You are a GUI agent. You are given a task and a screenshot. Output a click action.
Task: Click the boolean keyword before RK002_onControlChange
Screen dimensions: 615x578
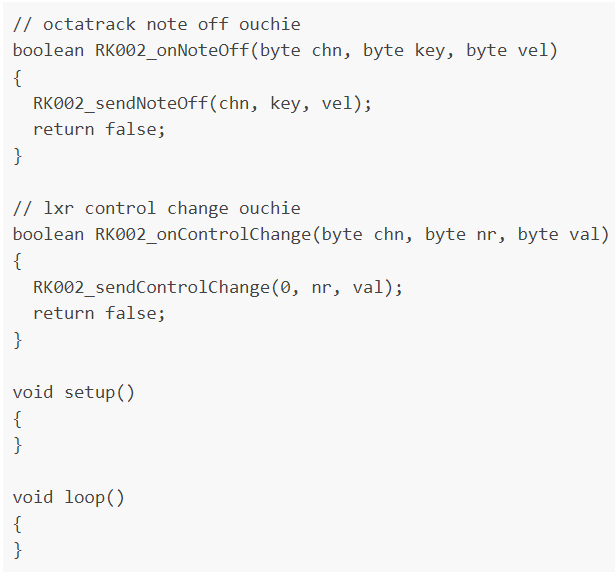click(48, 234)
